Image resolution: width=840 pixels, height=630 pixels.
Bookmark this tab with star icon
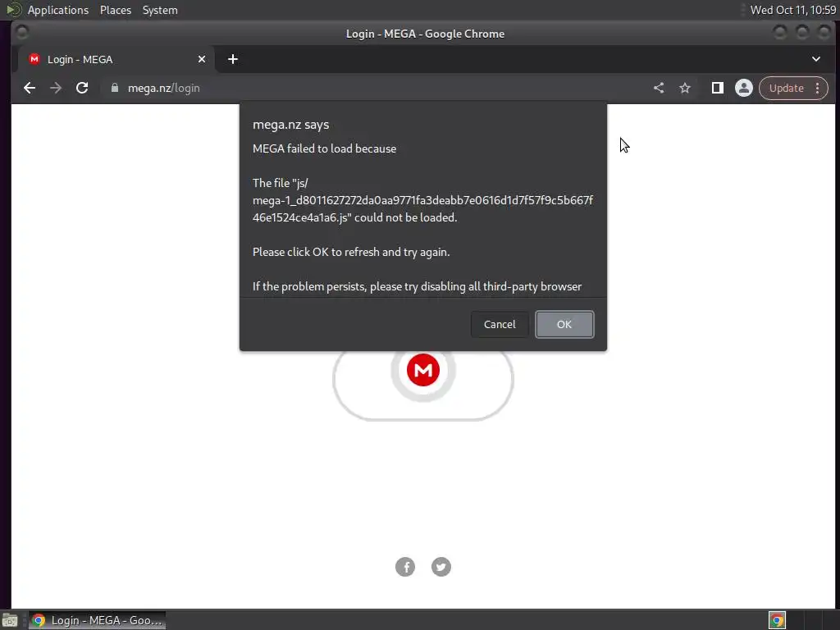pyautogui.click(x=685, y=88)
